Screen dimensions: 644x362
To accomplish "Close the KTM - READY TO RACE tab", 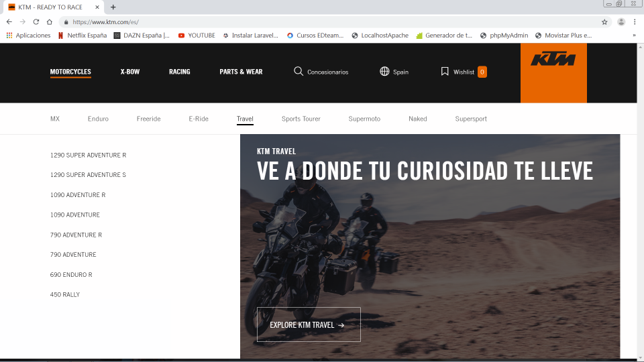I will [x=97, y=7].
